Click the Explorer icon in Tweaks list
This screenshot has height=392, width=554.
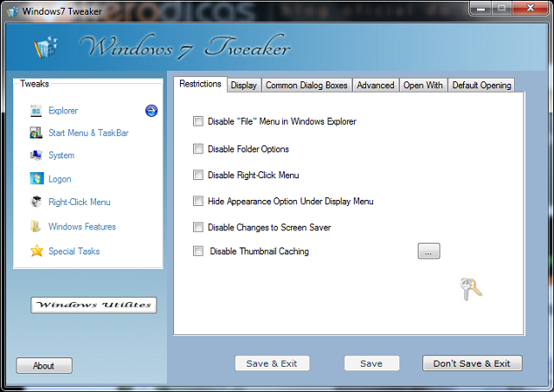point(35,111)
